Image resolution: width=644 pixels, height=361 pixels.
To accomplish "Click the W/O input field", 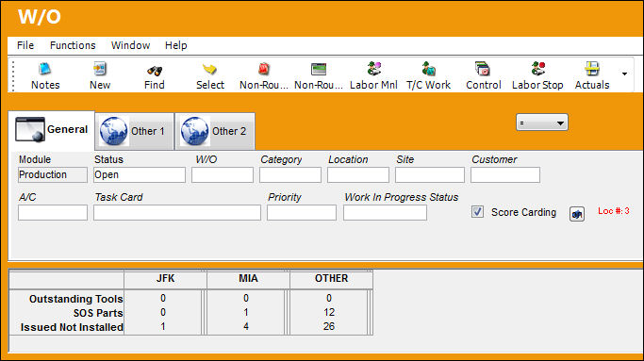I will tap(223, 175).
